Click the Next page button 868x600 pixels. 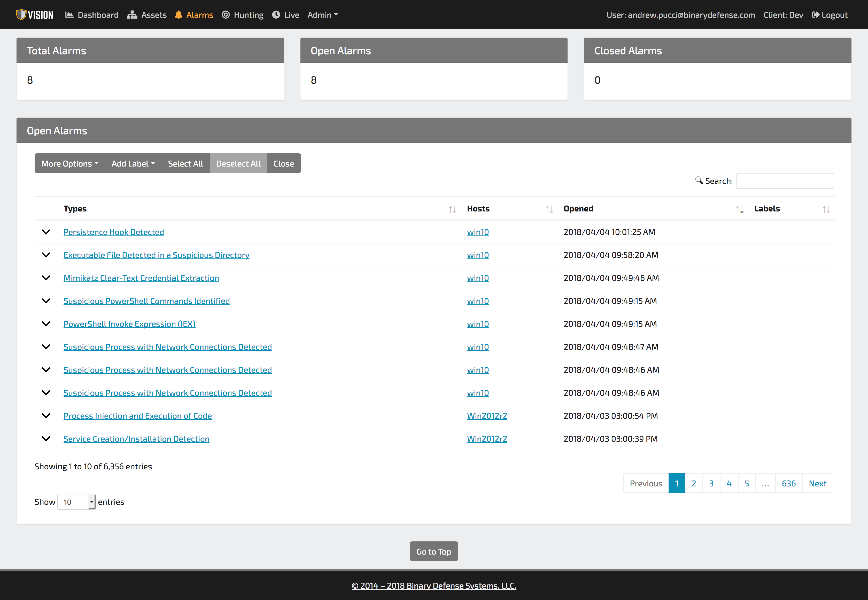pos(818,483)
